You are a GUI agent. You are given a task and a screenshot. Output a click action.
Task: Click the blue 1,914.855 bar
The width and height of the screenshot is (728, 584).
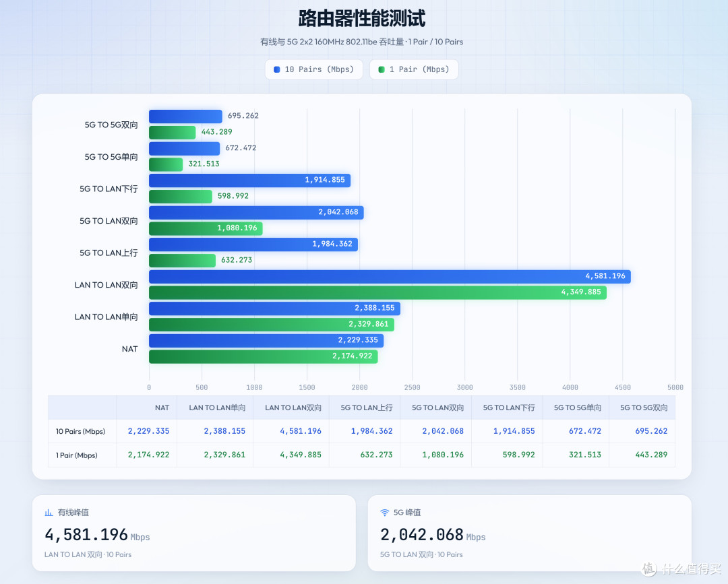[x=250, y=181]
